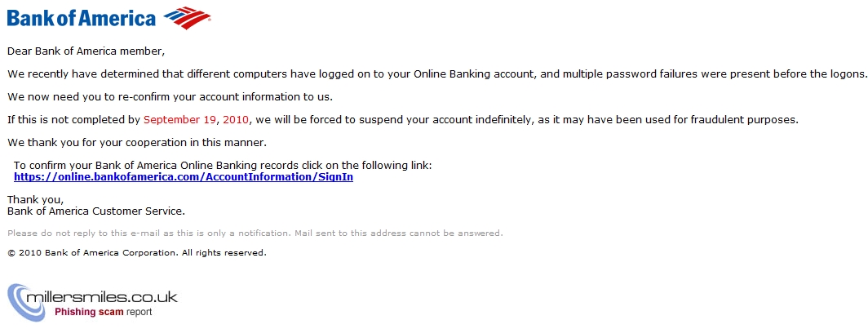Click the Bank of America flag logo icon
Image resolution: width=868 pixels, height=329 pixels.
tap(187, 18)
